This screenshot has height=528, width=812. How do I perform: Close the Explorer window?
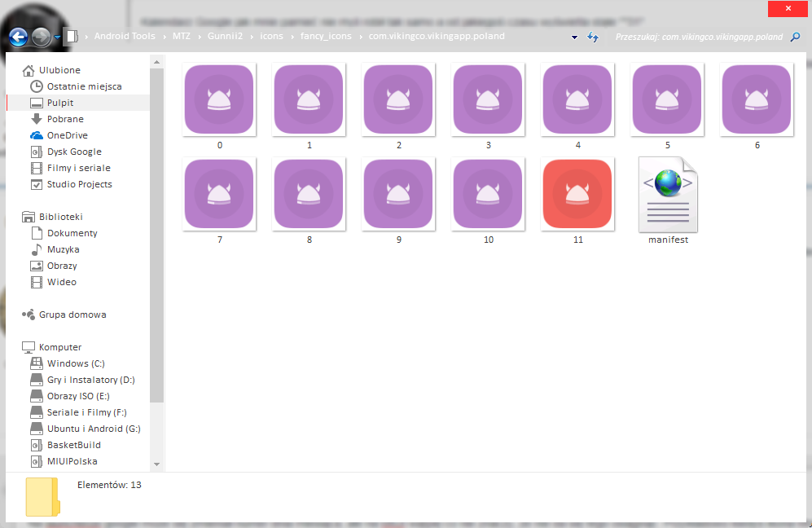(787, 9)
